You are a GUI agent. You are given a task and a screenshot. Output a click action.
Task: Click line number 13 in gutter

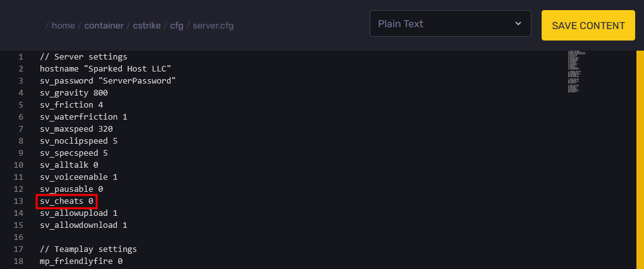coord(20,201)
